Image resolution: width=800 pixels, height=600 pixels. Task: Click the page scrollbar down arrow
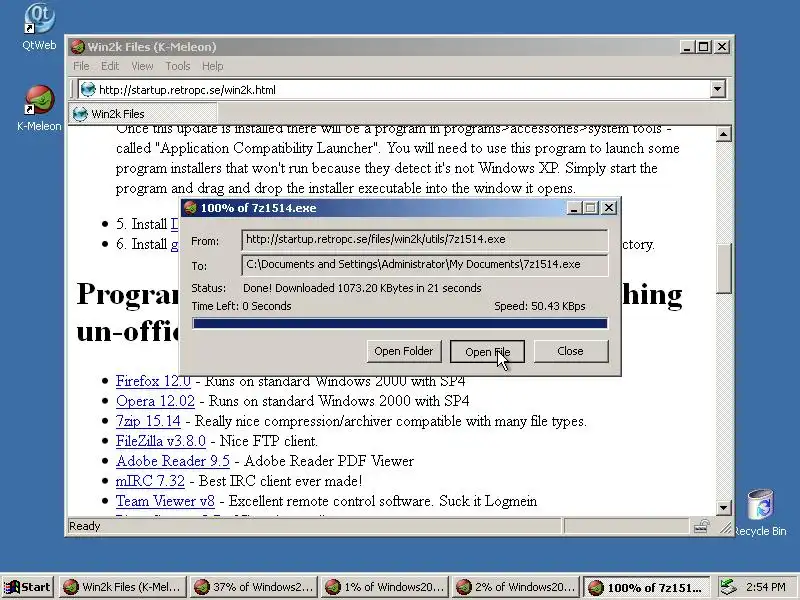(x=723, y=508)
